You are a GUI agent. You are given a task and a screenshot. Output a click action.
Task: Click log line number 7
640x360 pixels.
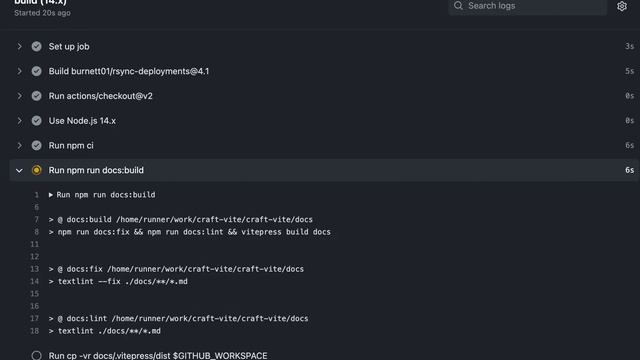click(36, 220)
